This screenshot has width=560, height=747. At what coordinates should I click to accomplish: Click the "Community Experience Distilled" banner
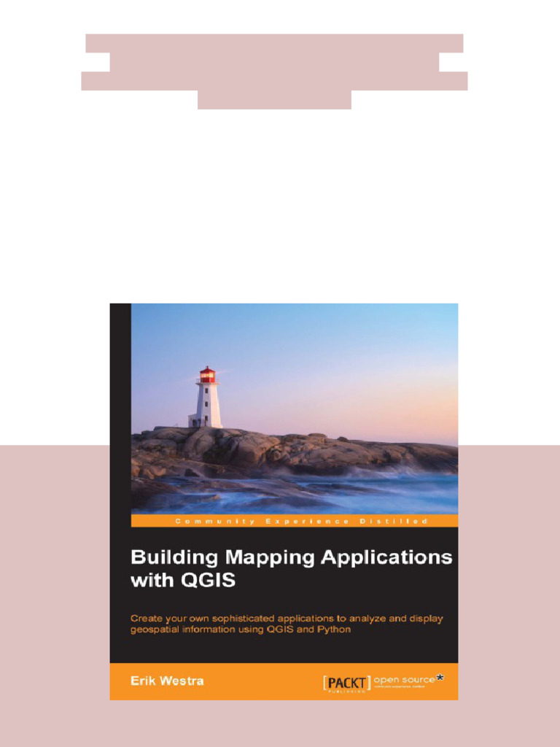click(x=295, y=521)
